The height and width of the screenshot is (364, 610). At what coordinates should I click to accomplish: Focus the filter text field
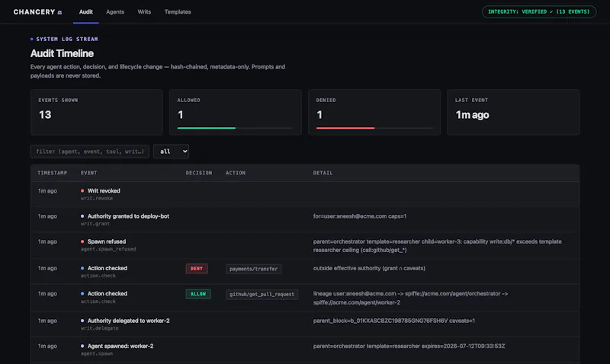tap(90, 152)
